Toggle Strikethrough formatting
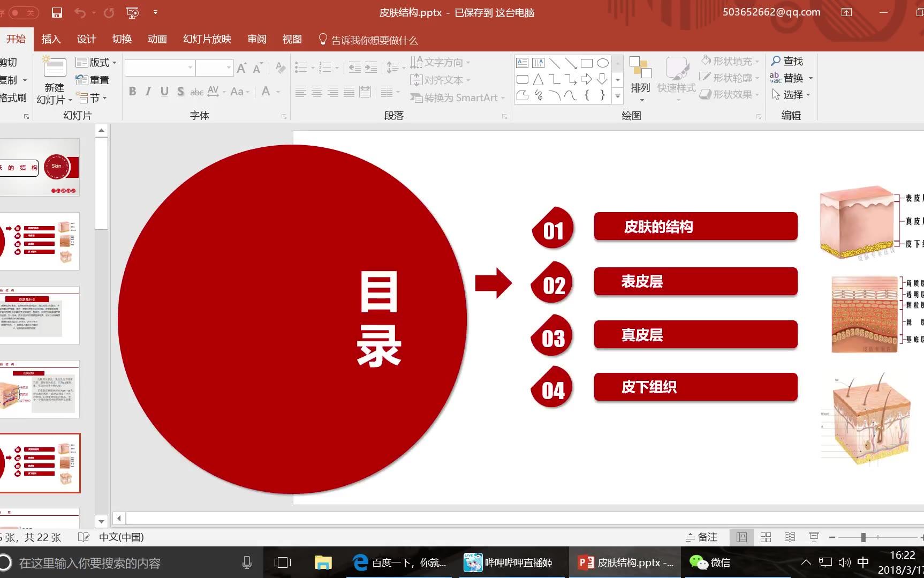 click(x=196, y=92)
